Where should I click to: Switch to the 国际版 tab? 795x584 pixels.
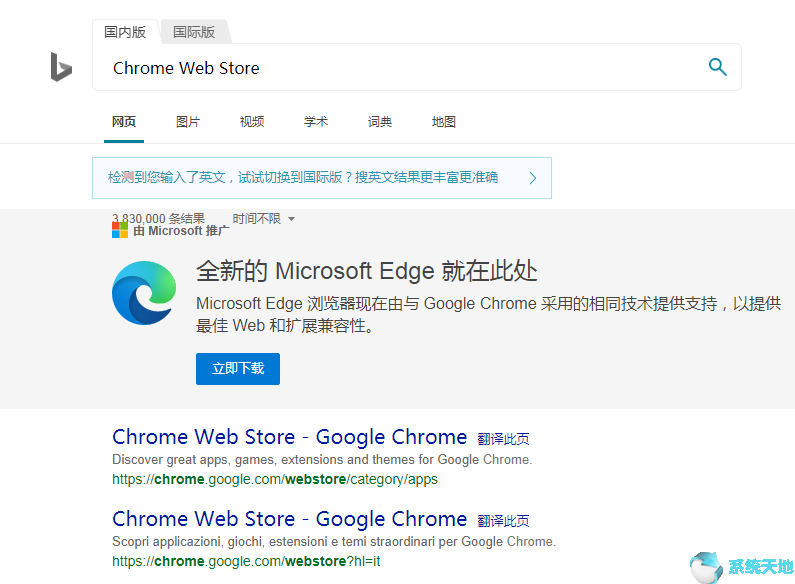point(194,32)
